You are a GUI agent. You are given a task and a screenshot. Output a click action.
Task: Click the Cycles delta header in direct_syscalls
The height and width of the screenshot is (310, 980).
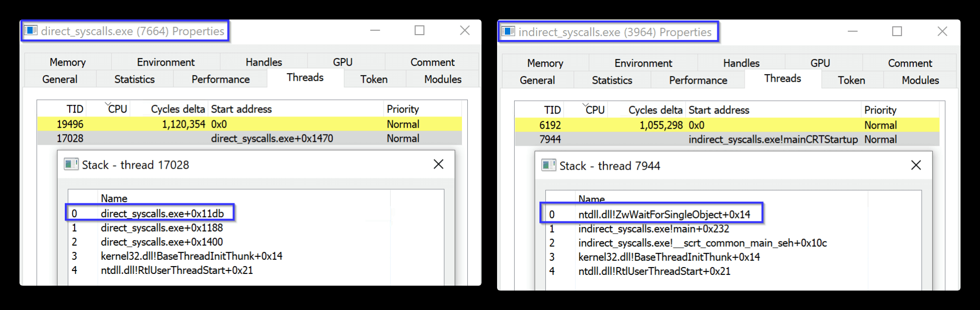pos(177,109)
